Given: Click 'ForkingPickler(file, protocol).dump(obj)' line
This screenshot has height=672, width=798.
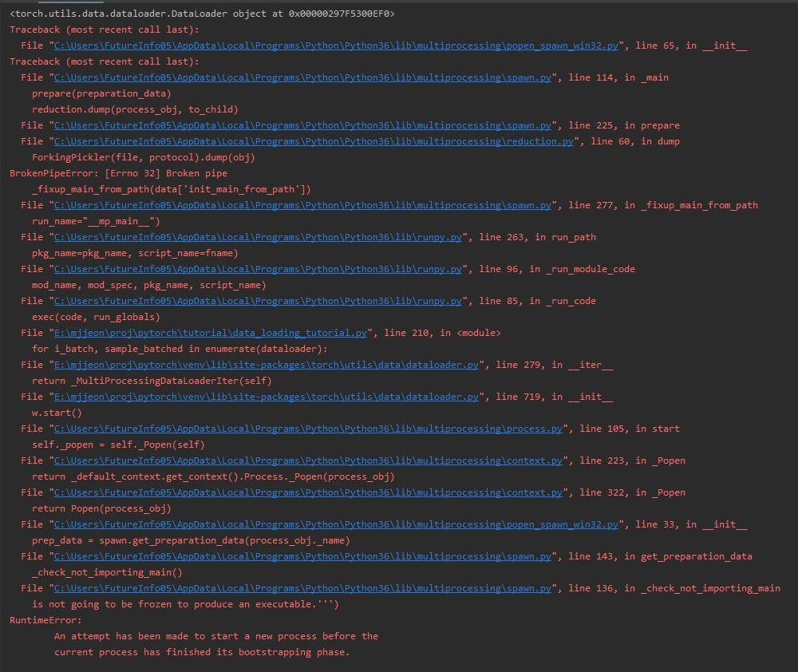Looking at the screenshot, I should [x=144, y=157].
